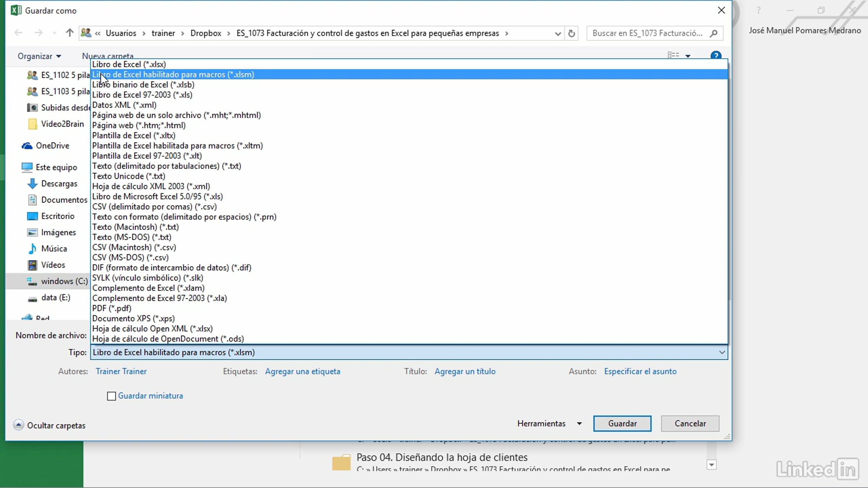Click Agregar una etiqueta link
Image resolution: width=868 pixels, height=488 pixels.
(x=303, y=371)
